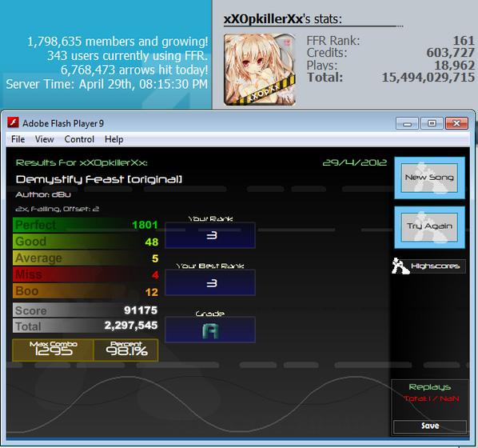Minimize the Flash Player window

408,123
